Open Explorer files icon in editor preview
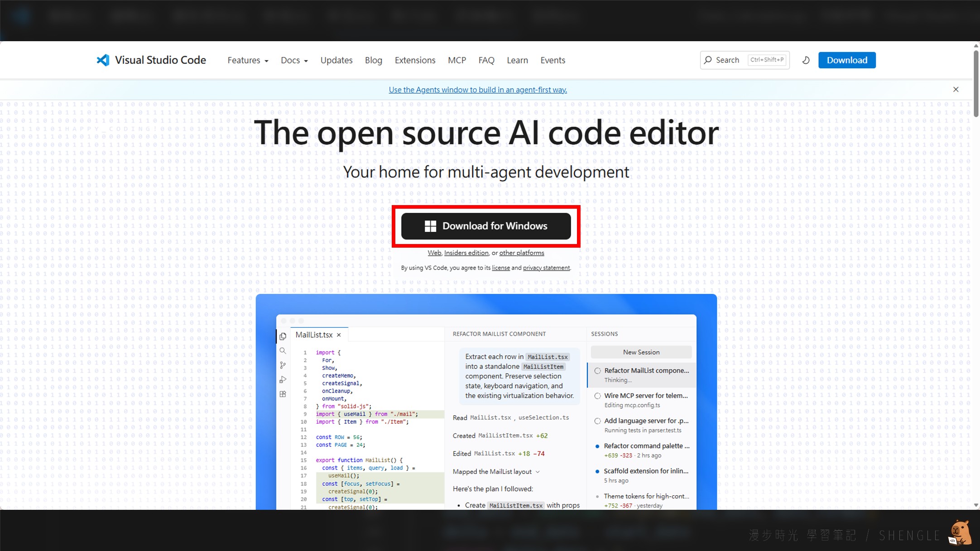 coord(283,336)
